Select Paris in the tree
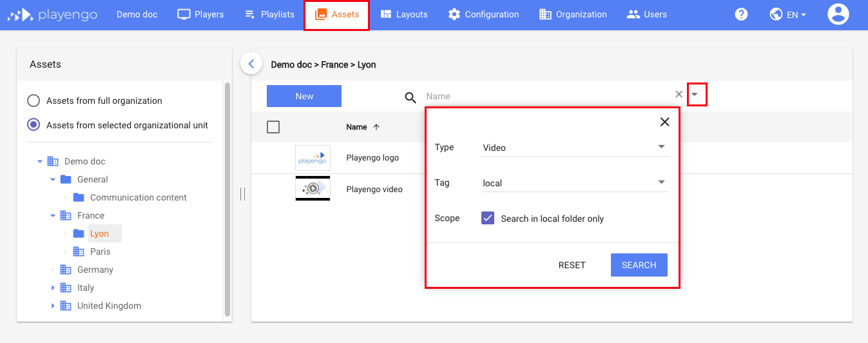Viewport: 868px width, 343px height. [x=100, y=251]
